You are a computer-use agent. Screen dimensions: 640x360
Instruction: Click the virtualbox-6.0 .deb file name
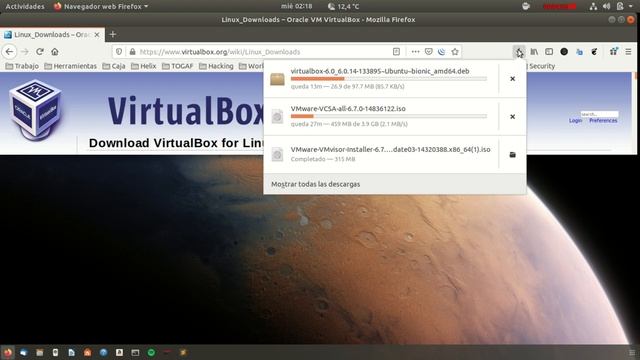pyautogui.click(x=380, y=71)
